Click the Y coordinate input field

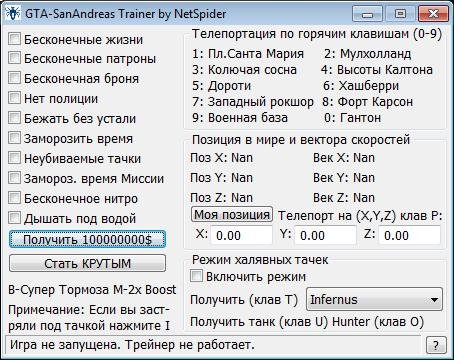point(325,235)
